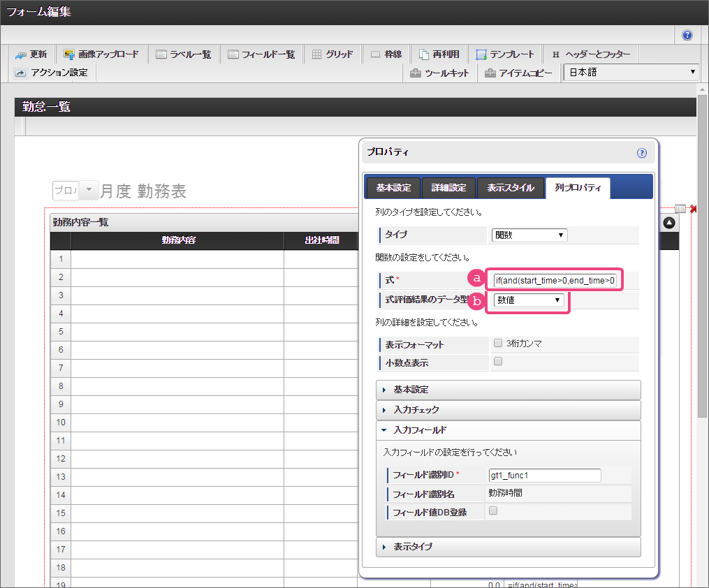709x588 pixels.
Task: Open アクション設定 action settings
Action: (51, 73)
